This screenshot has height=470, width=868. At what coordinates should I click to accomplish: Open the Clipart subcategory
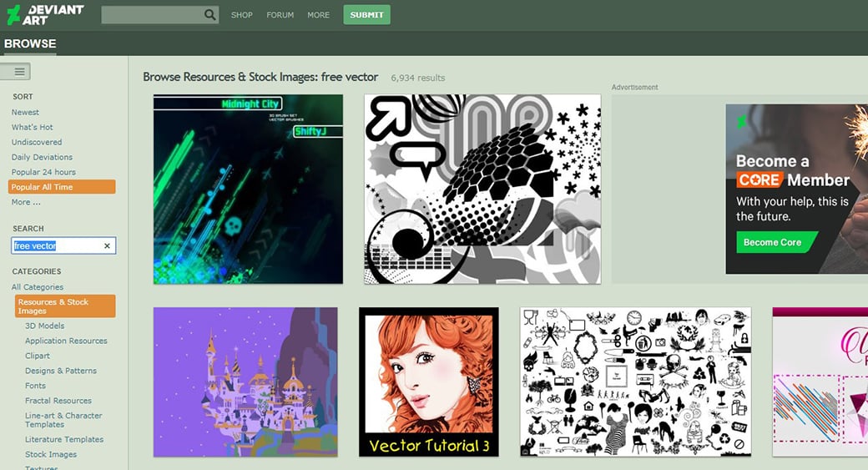tap(38, 356)
